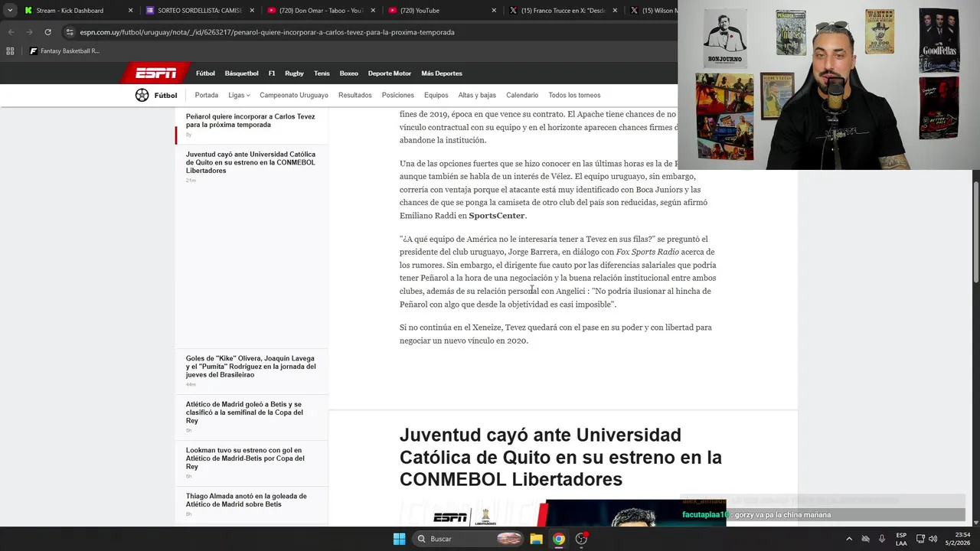The width and height of the screenshot is (980, 551).
Task: Click the microphone tray icon
Action: 882,539
